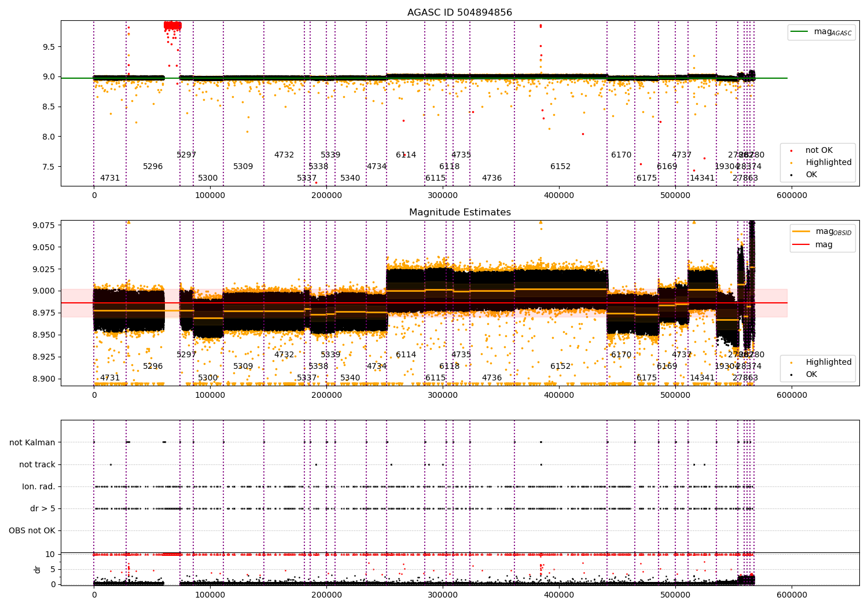Click OBSID label 5340 in the Magnitude Estimates plot
Viewport: 868px width, 608px height.
[350, 378]
